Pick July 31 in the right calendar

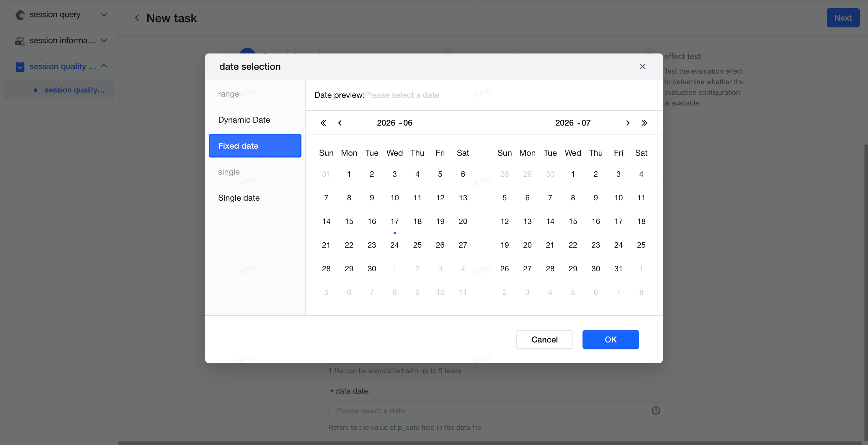click(x=618, y=268)
